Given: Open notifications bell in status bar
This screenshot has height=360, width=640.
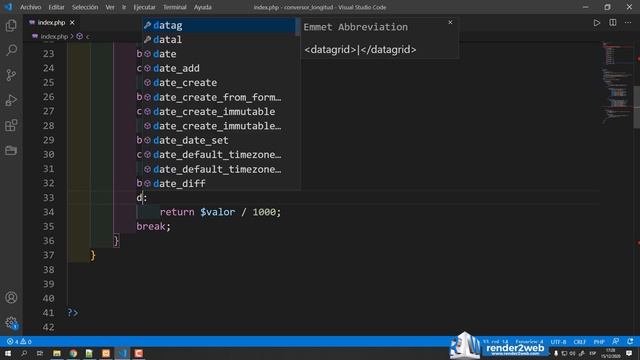Looking at the screenshot, I should [x=630, y=341].
